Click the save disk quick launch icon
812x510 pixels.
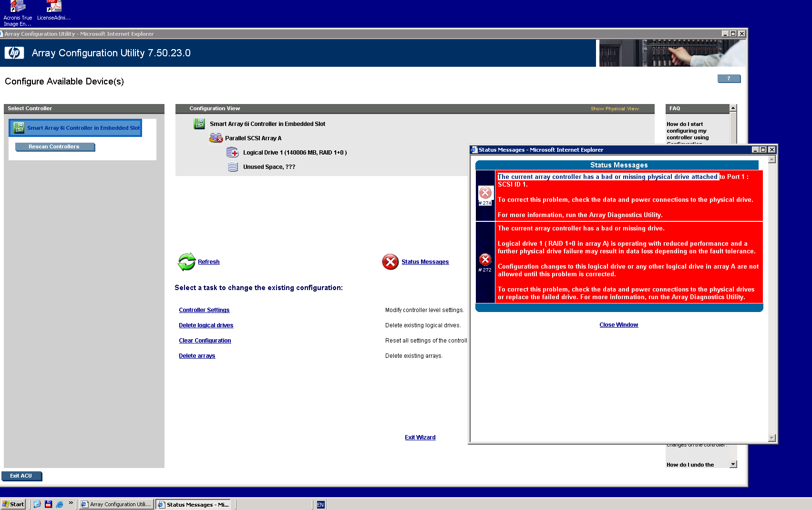[x=48, y=504]
